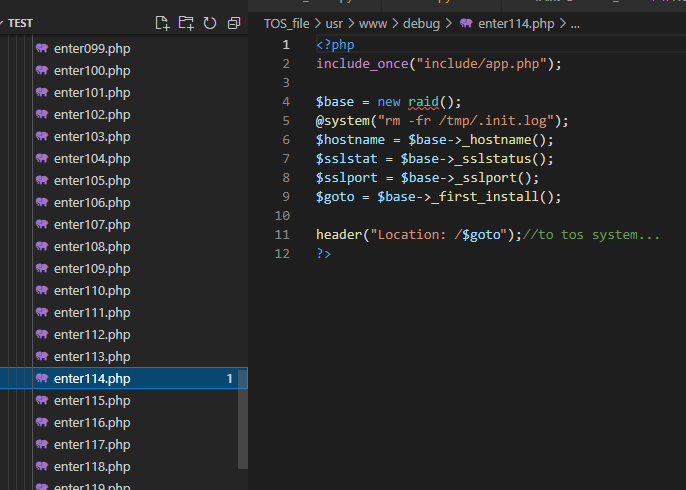Click the PHP elephant icon beside enter099.php
The width and height of the screenshot is (686, 490).
[x=42, y=48]
